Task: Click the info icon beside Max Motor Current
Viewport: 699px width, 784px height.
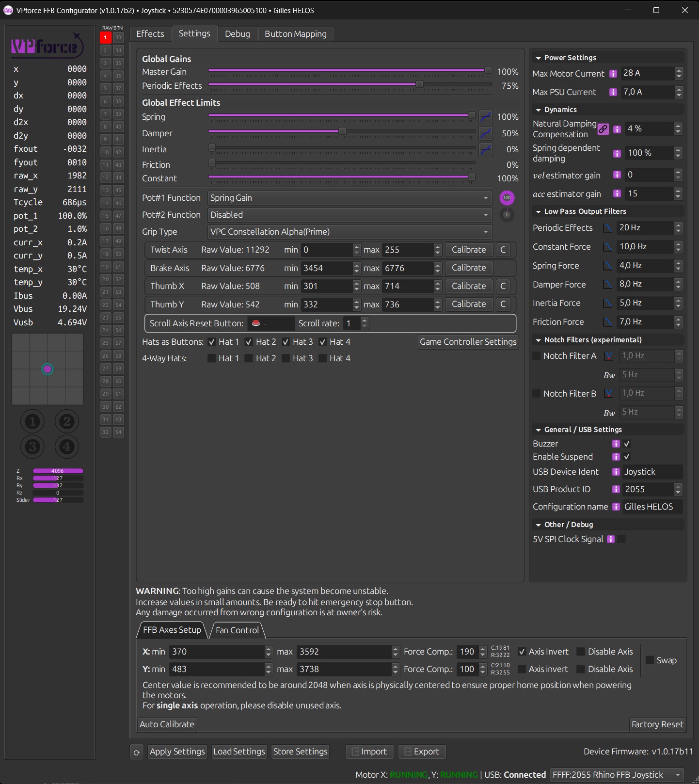Action: pyautogui.click(x=613, y=74)
